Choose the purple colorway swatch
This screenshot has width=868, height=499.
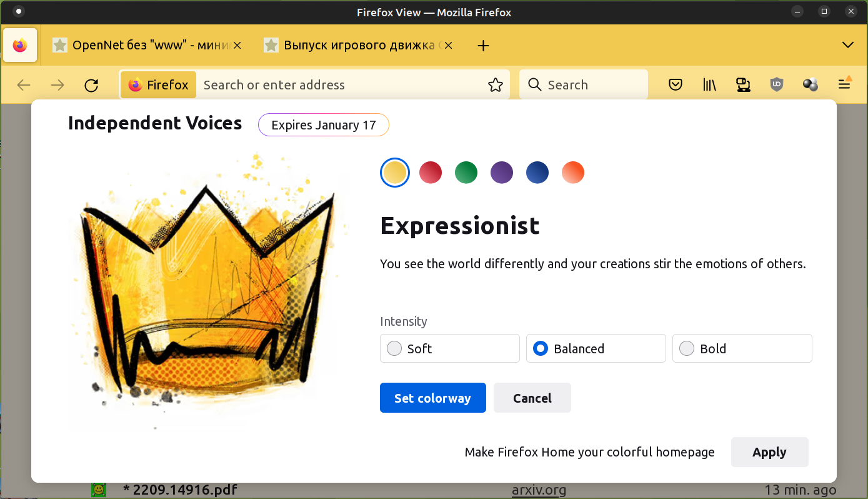[502, 173]
